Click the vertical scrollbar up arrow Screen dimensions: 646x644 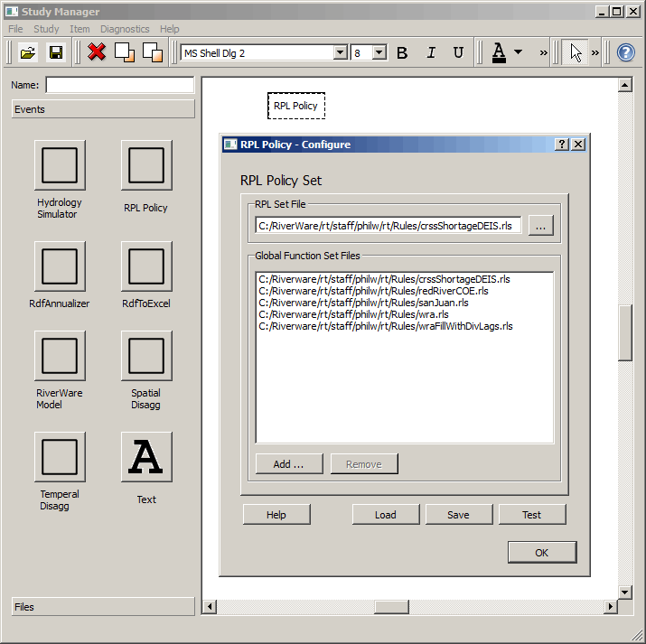point(625,85)
